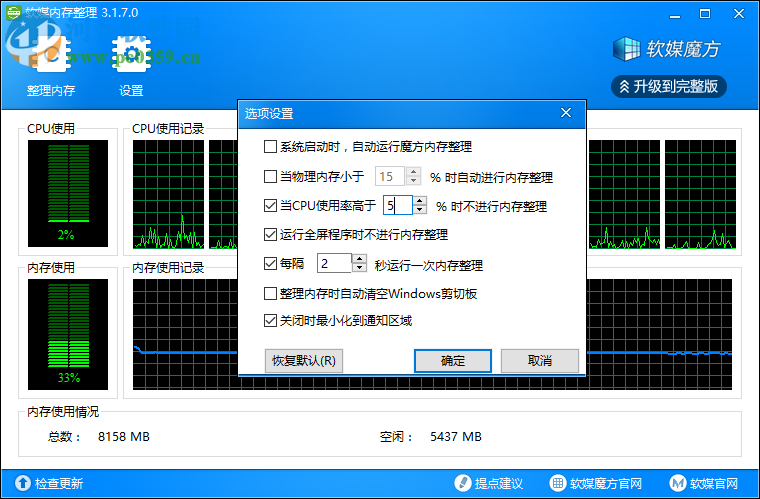Decrease the CPU usage threshold spinner

tap(420, 210)
